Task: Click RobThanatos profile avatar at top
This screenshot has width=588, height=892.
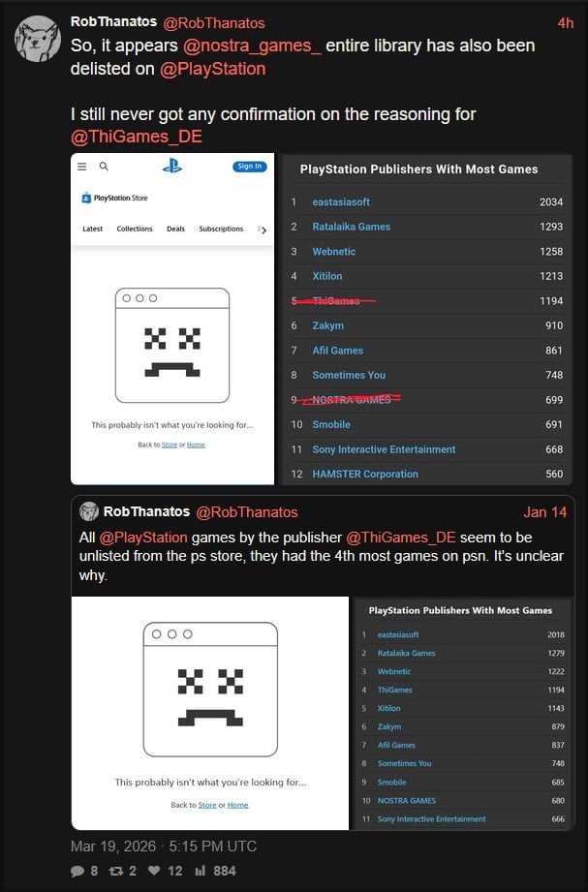Action: [37, 39]
